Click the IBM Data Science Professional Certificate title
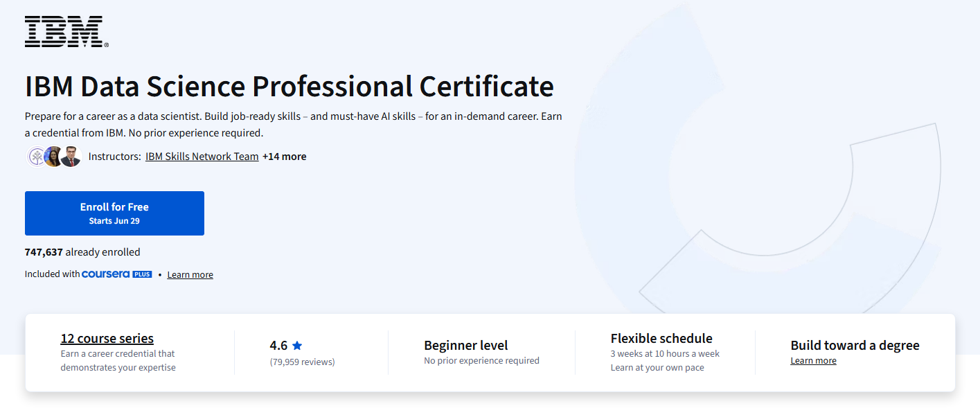980x408 pixels. (x=289, y=87)
